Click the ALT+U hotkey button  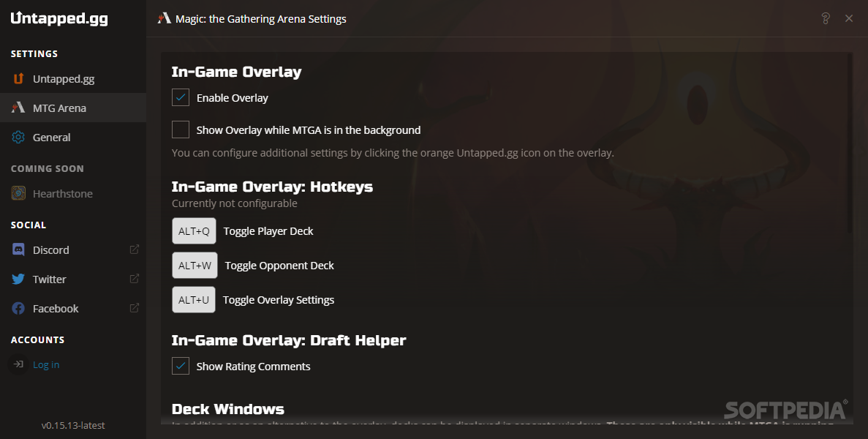click(194, 299)
